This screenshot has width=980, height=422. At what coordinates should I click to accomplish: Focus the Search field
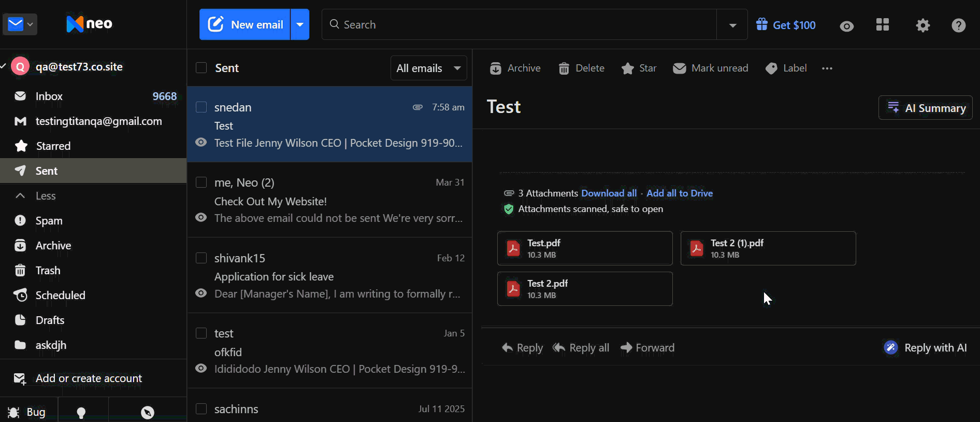(x=519, y=24)
